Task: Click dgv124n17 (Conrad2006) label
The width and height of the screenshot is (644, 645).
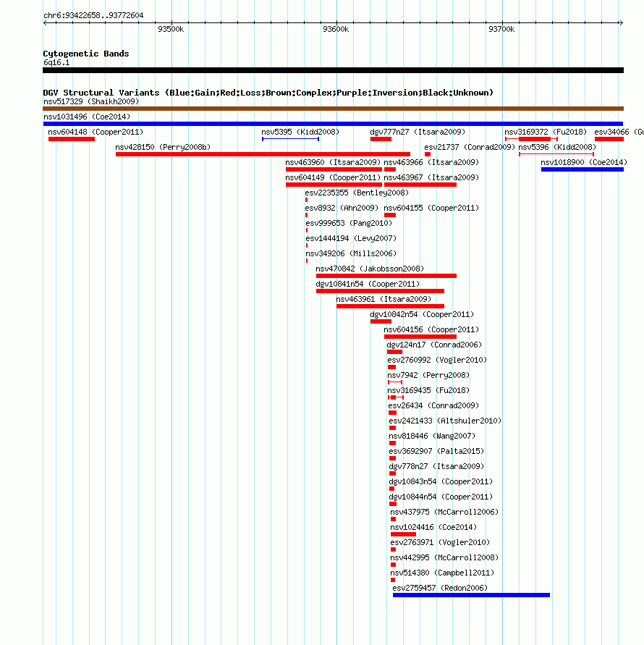Action: [434, 345]
